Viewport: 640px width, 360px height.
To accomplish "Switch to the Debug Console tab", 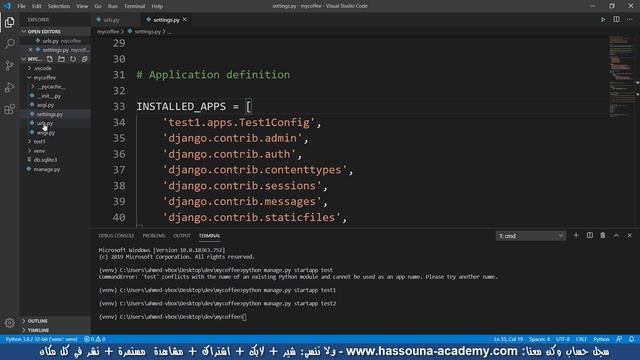I will pos(116,236).
